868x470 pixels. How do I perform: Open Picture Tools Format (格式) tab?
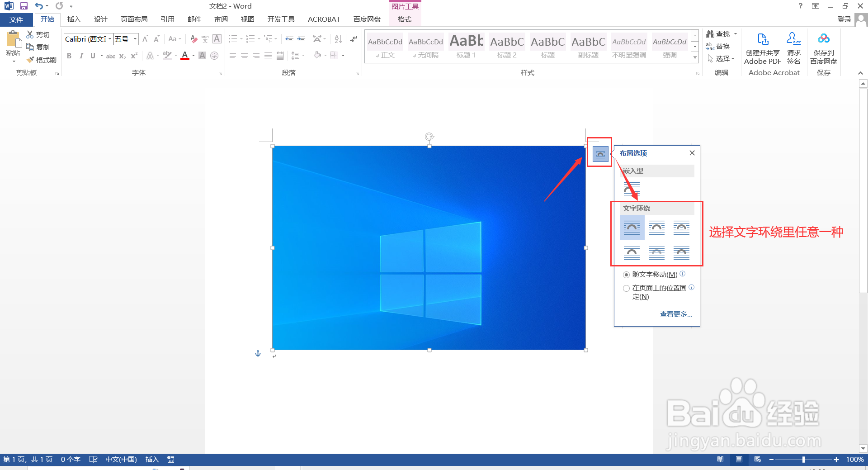[x=405, y=19]
